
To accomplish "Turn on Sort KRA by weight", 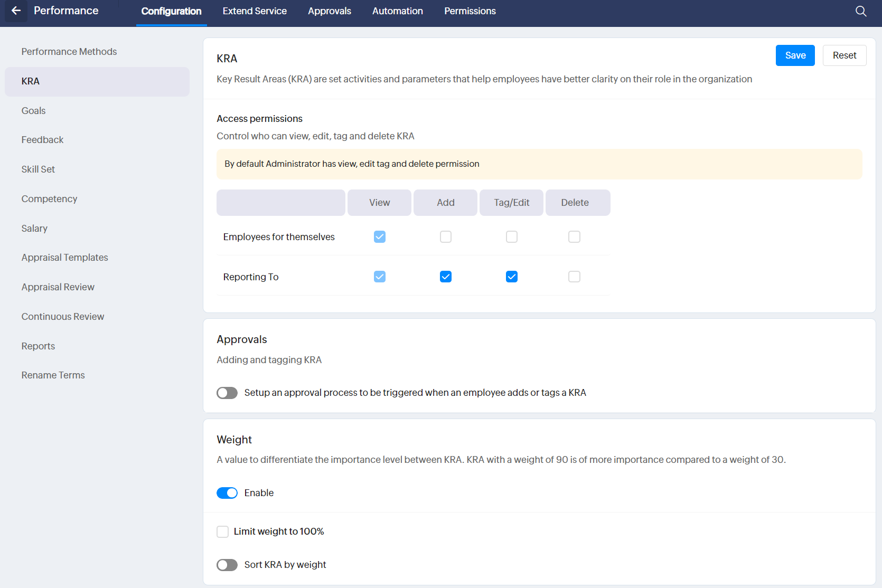I will (227, 565).
